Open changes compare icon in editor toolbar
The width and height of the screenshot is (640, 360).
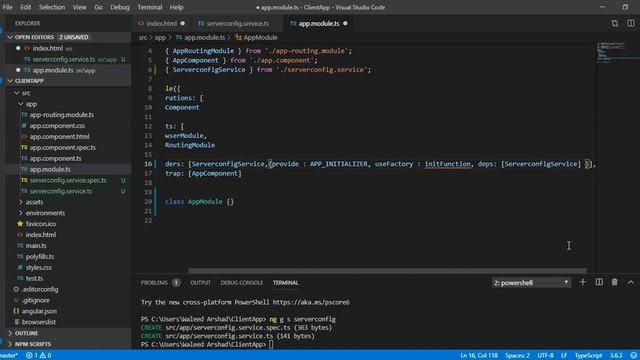[615, 23]
